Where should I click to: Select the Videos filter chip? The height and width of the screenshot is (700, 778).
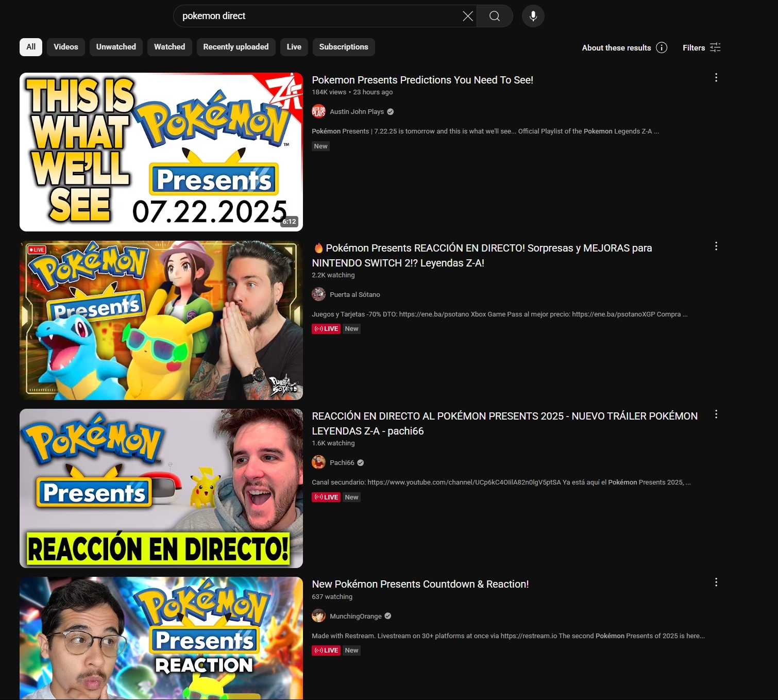point(66,47)
